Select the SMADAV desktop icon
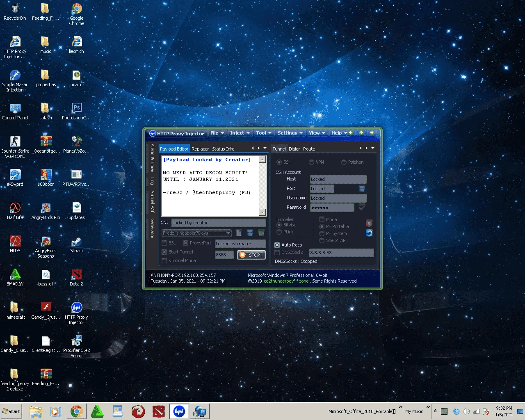The image size is (525, 420). tap(15, 278)
